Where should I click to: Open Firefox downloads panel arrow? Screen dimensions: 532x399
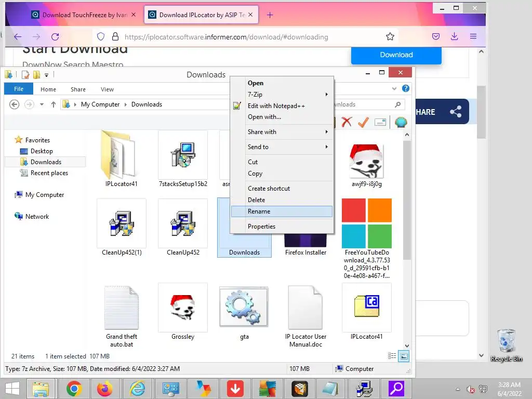454,37
